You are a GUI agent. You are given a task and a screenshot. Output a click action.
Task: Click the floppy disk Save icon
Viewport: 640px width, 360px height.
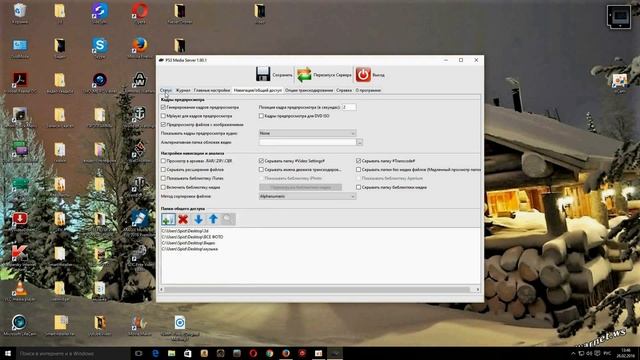[x=263, y=74]
